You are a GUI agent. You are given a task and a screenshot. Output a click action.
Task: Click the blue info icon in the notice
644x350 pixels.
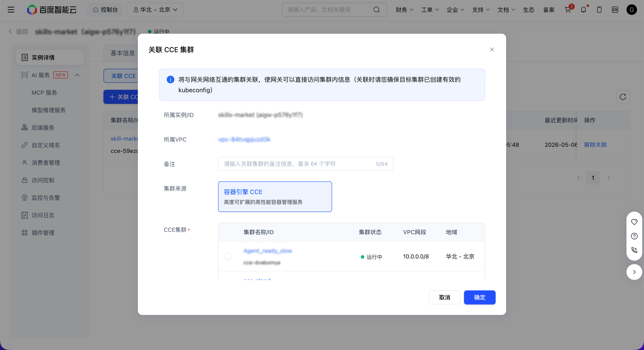(x=171, y=80)
